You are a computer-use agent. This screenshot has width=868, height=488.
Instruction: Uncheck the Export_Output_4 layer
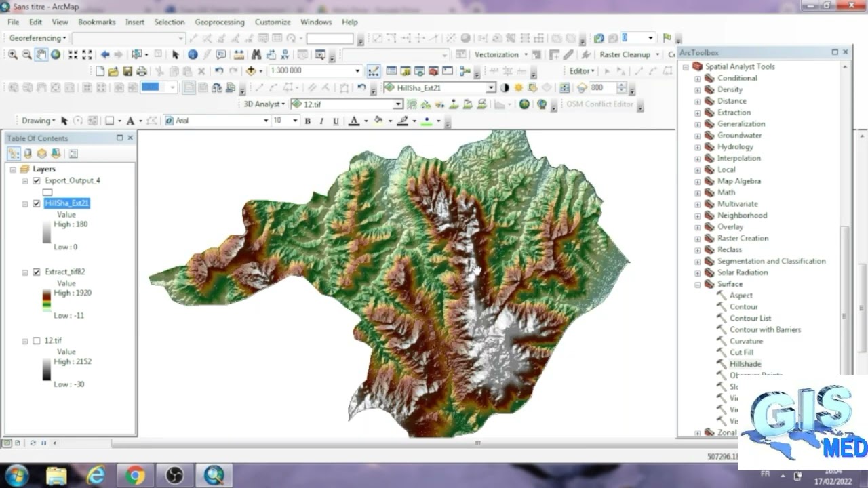(x=37, y=181)
